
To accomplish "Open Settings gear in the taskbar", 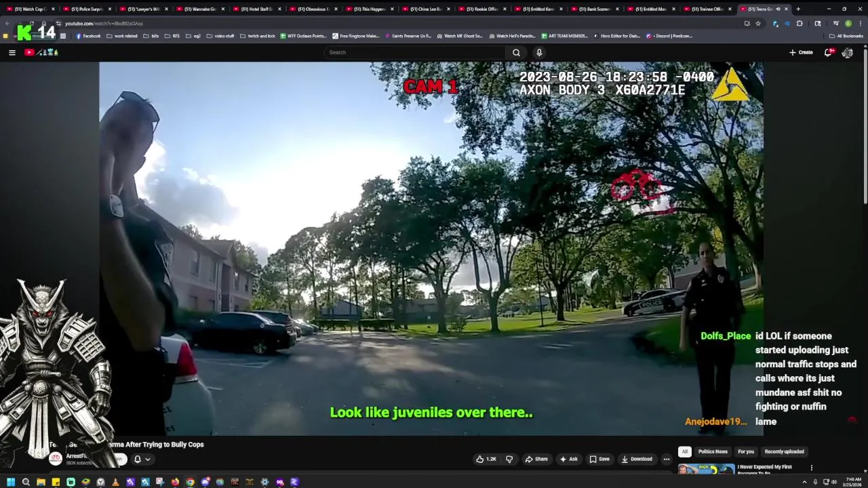I will tap(264, 482).
